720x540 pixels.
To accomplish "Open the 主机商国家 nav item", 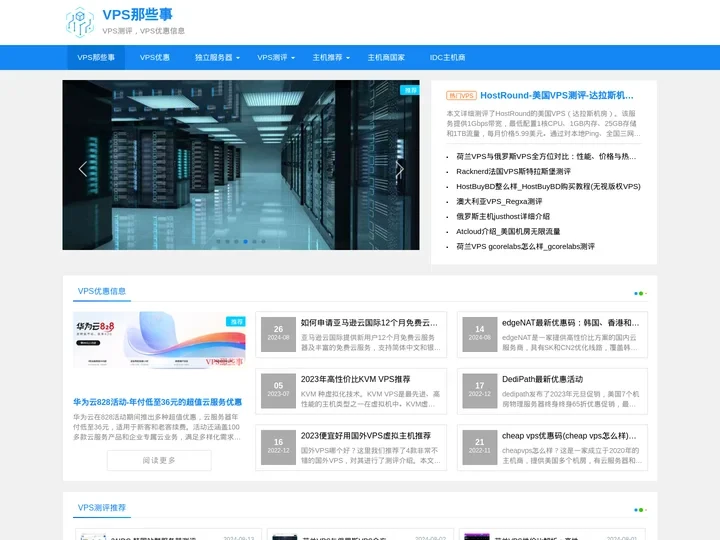I will [x=386, y=58].
